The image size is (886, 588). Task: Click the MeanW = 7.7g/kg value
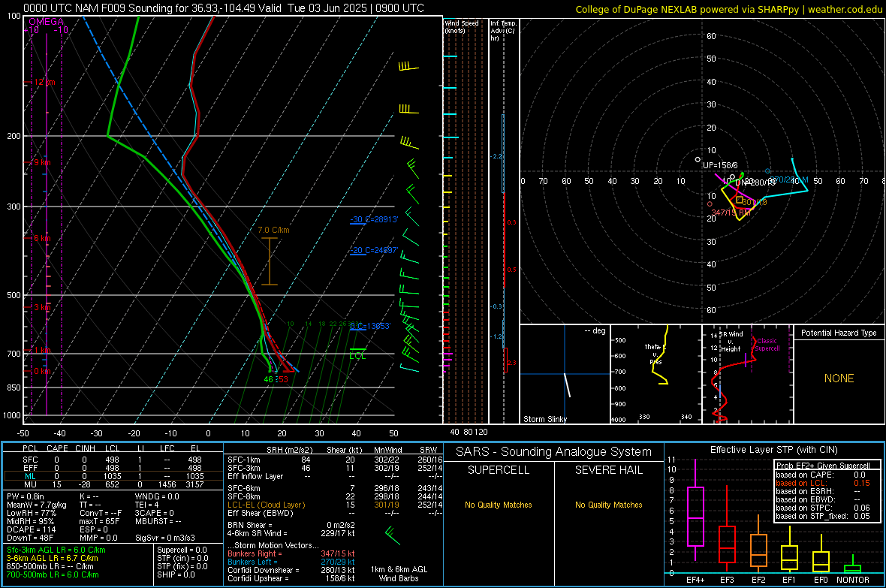(x=36, y=505)
